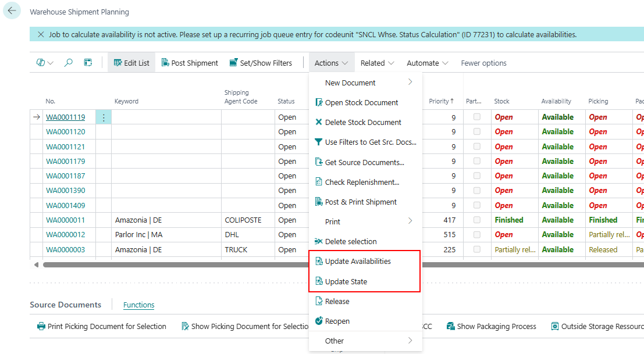Open shipment WA0001119 link
Image resolution: width=644 pixels, height=354 pixels.
(x=65, y=117)
